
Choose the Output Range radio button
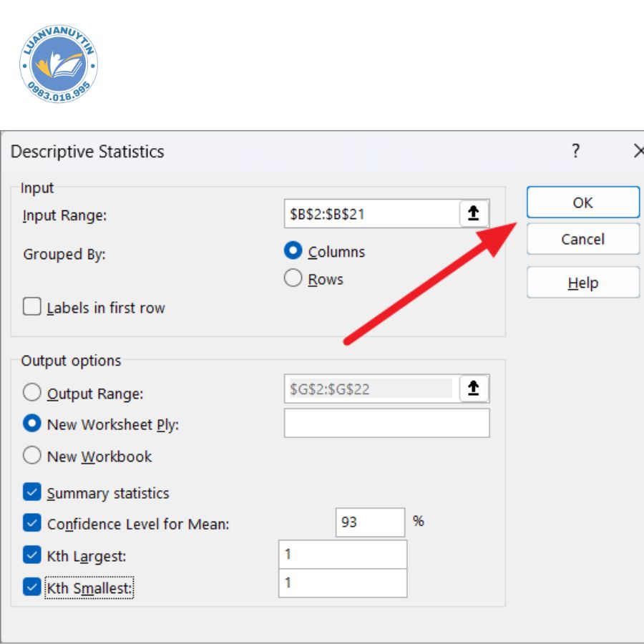pos(32,393)
